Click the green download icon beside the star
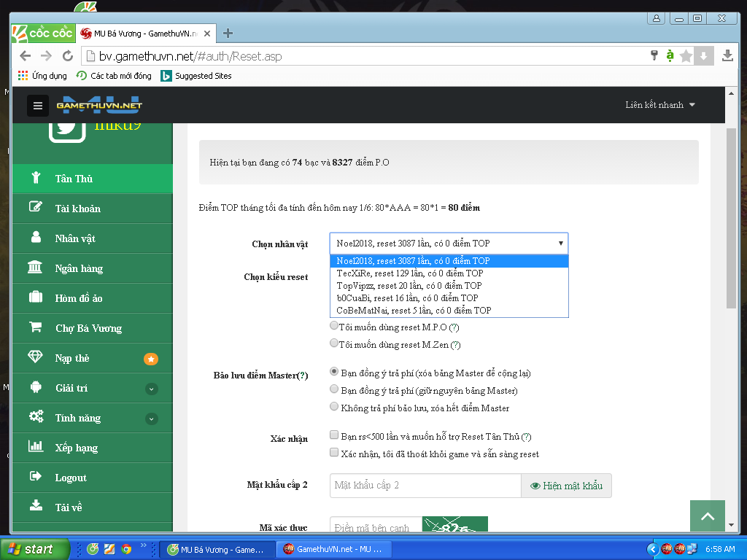The image size is (747, 560). click(703, 56)
